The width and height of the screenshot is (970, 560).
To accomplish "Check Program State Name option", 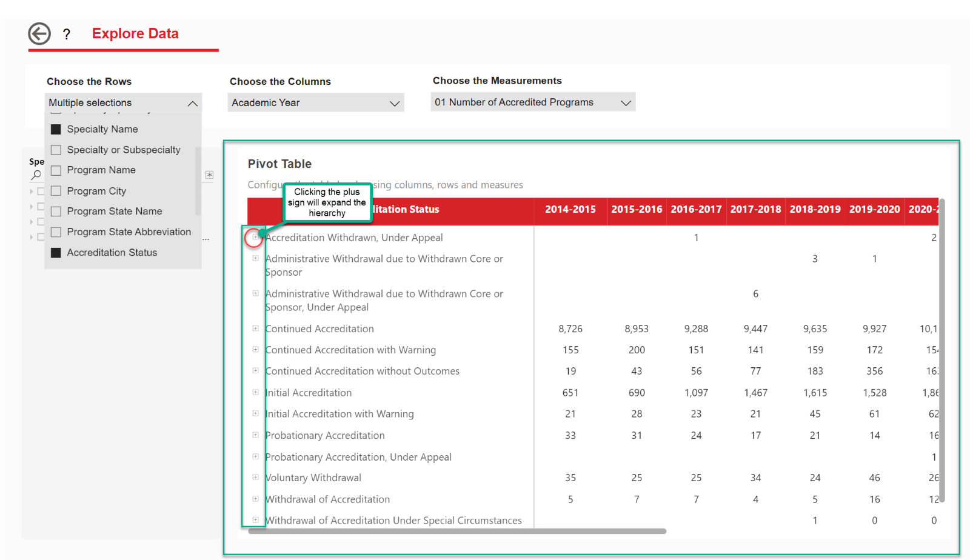I will (56, 212).
